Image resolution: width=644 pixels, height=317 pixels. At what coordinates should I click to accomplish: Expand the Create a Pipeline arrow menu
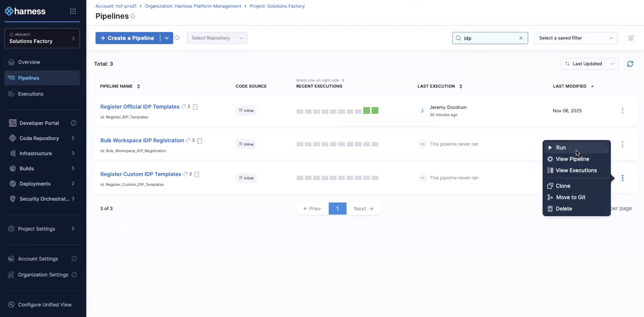point(167,38)
